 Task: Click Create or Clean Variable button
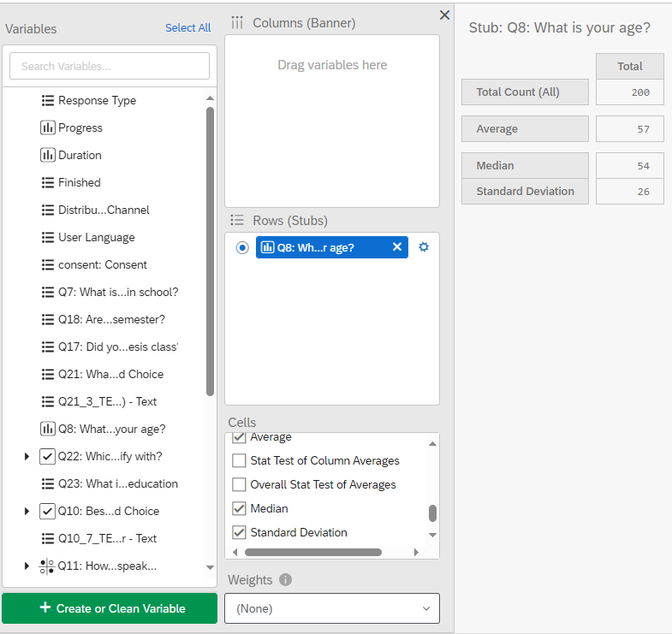pyautogui.click(x=110, y=608)
